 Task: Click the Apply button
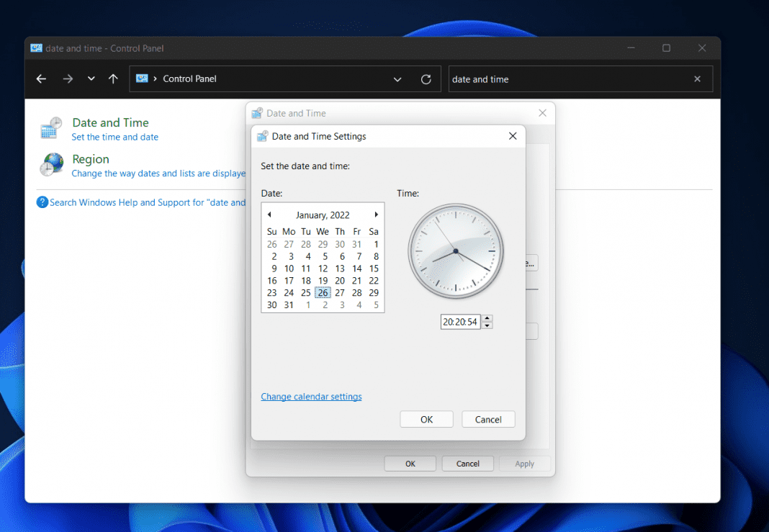click(x=525, y=463)
